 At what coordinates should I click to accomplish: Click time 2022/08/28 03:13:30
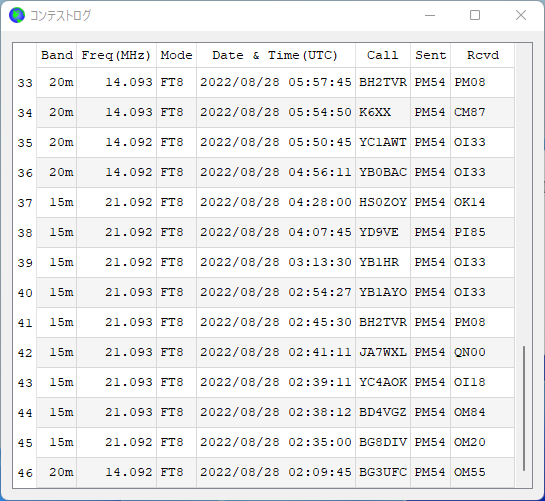click(276, 262)
